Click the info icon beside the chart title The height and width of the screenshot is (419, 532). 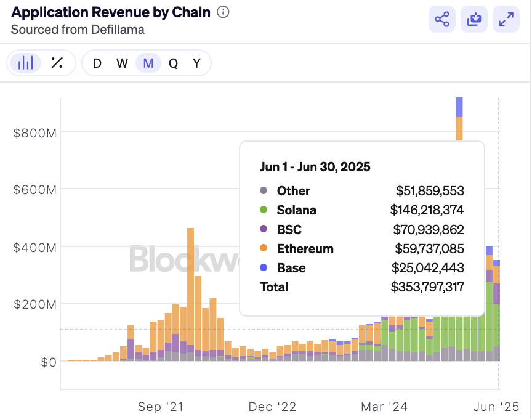click(x=223, y=12)
